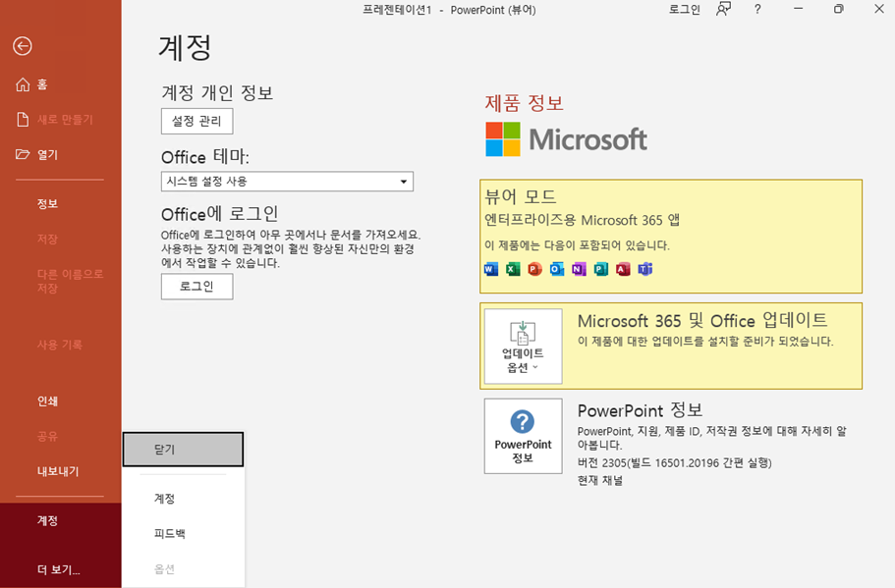Click the 현재 채널 text
895x588 pixels.
(600, 480)
